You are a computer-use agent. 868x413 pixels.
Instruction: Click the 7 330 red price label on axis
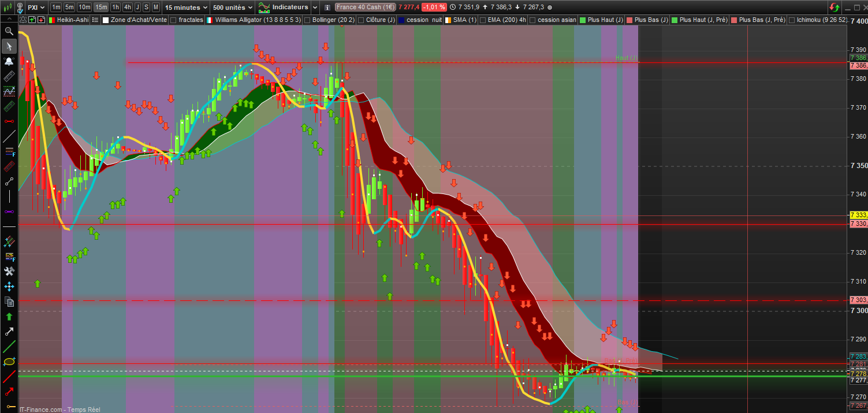coord(858,224)
